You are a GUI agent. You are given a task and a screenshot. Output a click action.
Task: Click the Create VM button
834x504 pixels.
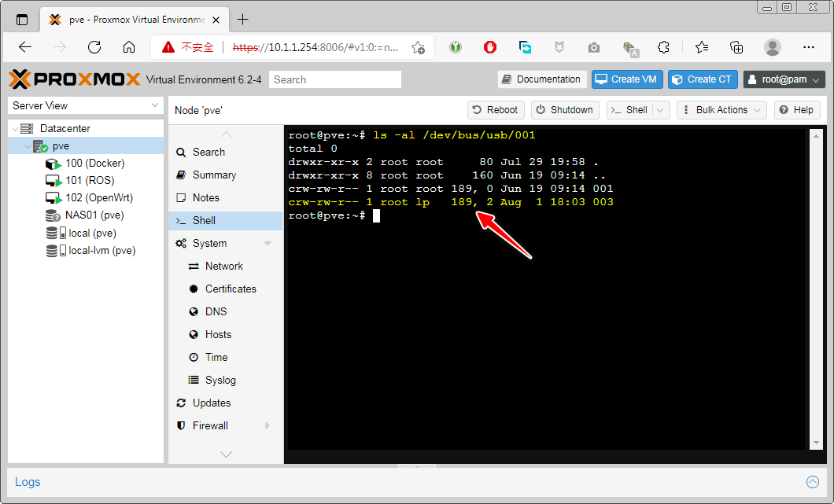627,79
